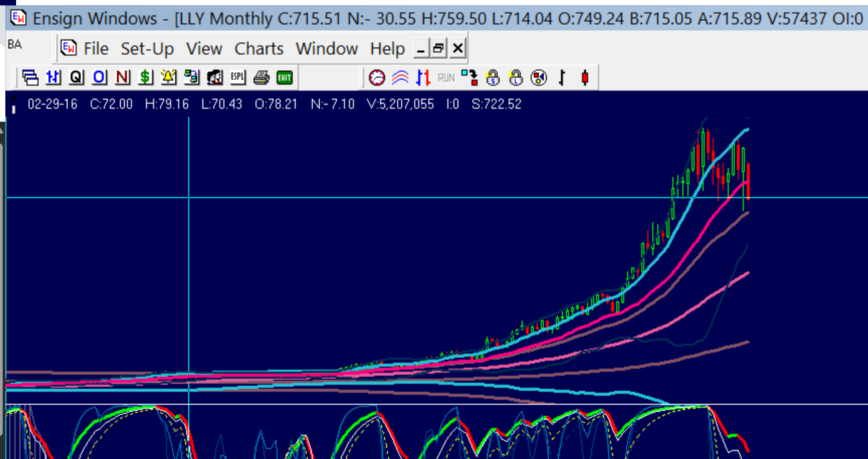Image resolution: width=868 pixels, height=459 pixels.
Task: Click the colored squares with arrow icon
Action: (x=469, y=78)
